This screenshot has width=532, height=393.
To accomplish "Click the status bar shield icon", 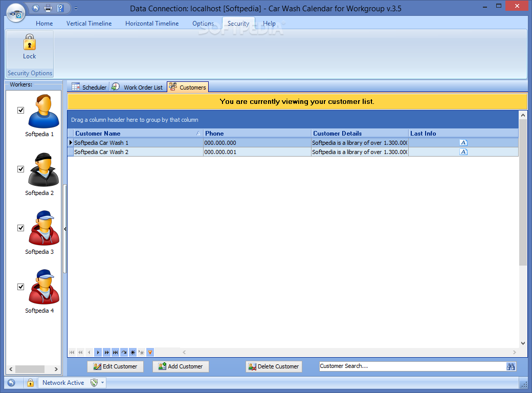I will click(x=94, y=383).
